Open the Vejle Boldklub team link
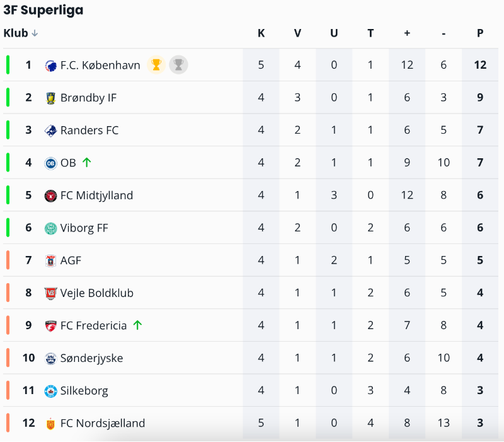The width and height of the screenshot is (504, 442). pyautogui.click(x=96, y=293)
